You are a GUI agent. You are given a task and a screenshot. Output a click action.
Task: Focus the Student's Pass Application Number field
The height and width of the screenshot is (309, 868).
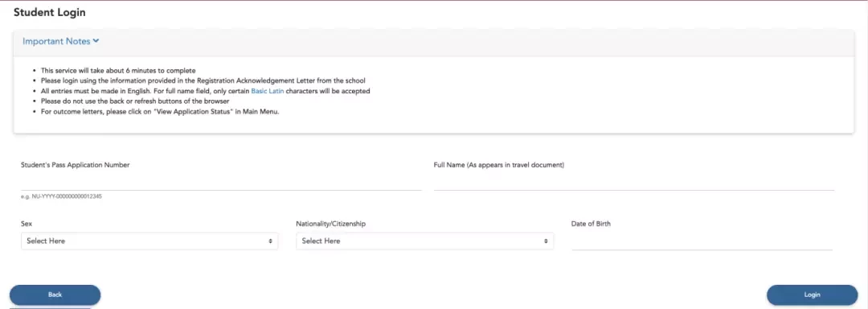click(x=222, y=182)
